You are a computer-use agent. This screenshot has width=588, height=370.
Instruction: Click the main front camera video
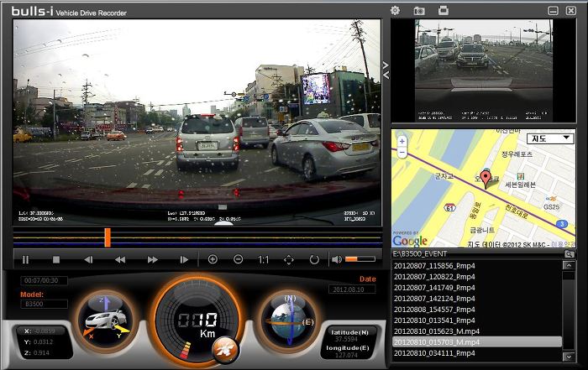pyautogui.click(x=197, y=122)
